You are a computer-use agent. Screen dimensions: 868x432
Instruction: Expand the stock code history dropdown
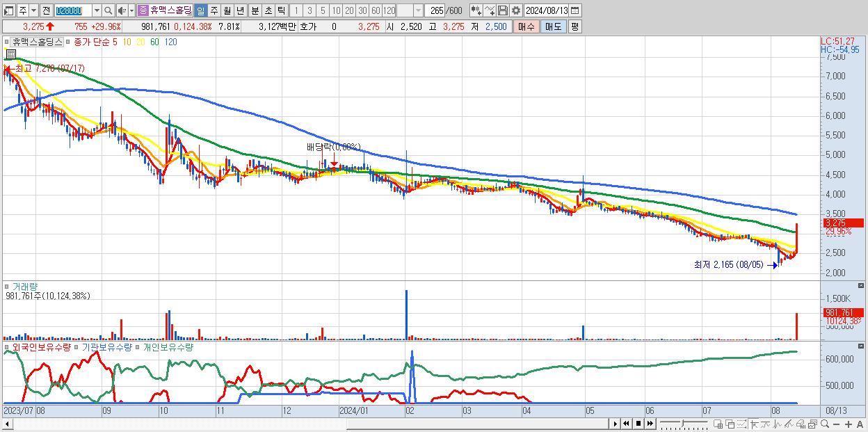click(x=97, y=10)
